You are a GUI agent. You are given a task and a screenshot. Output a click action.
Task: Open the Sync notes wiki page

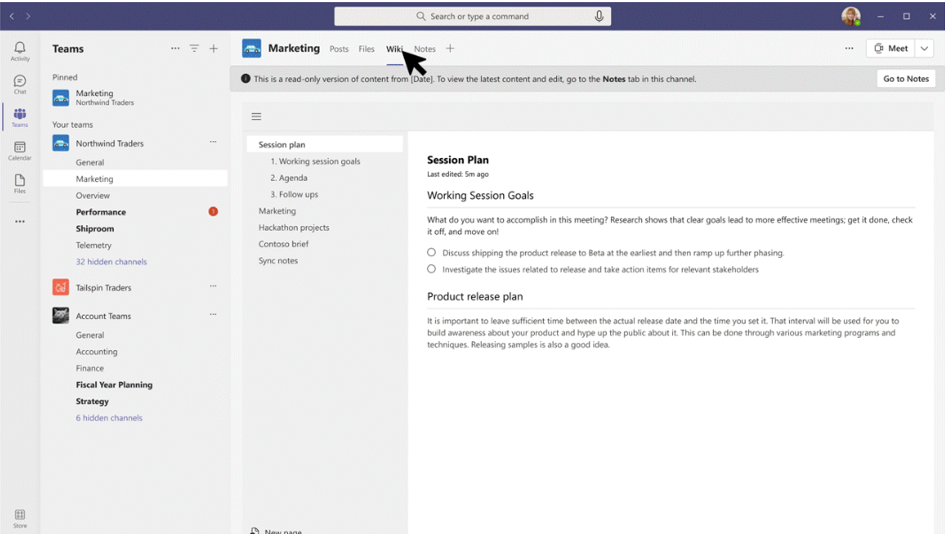[278, 260]
